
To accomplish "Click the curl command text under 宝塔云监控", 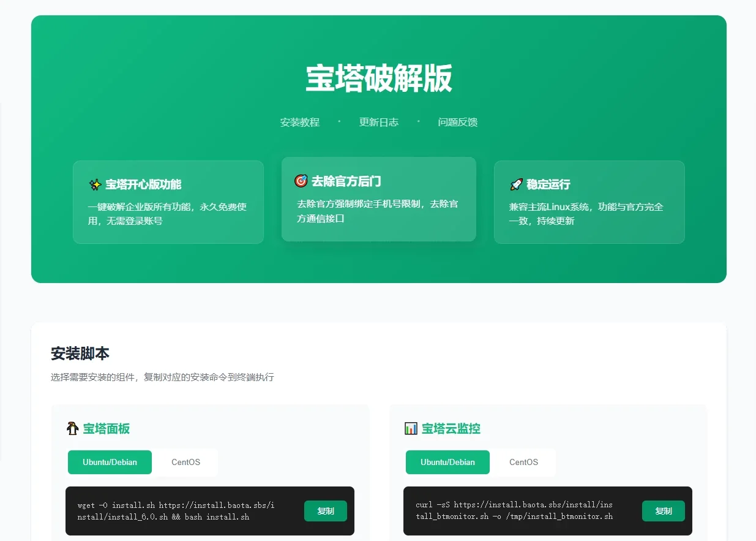I will 514,511.
